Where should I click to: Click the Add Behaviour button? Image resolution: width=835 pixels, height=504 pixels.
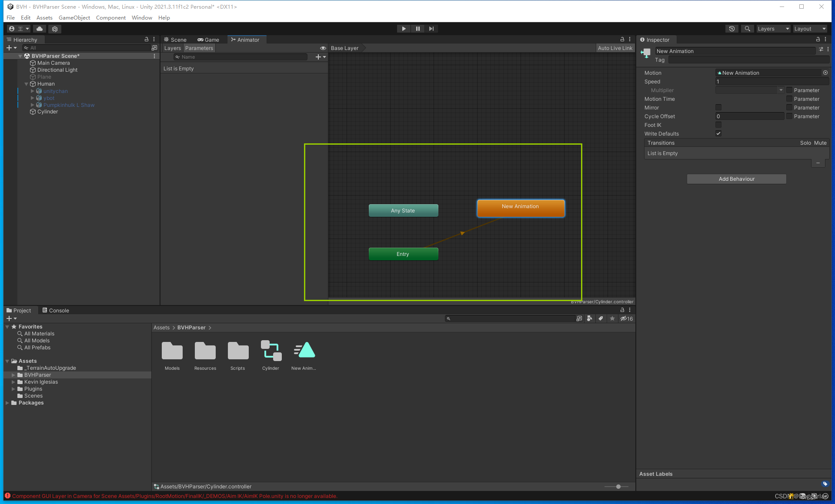[736, 179]
